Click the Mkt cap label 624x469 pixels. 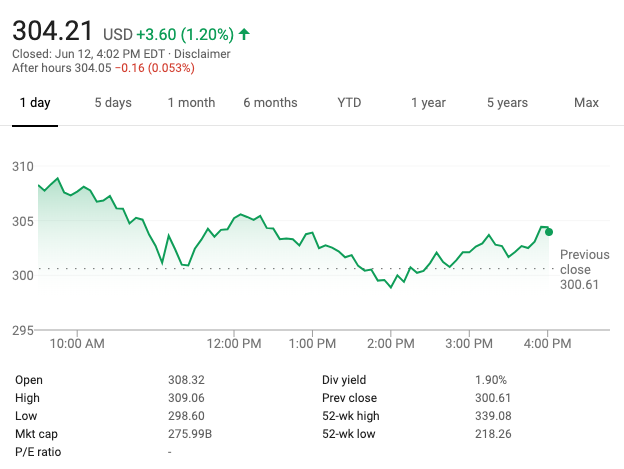[36, 434]
